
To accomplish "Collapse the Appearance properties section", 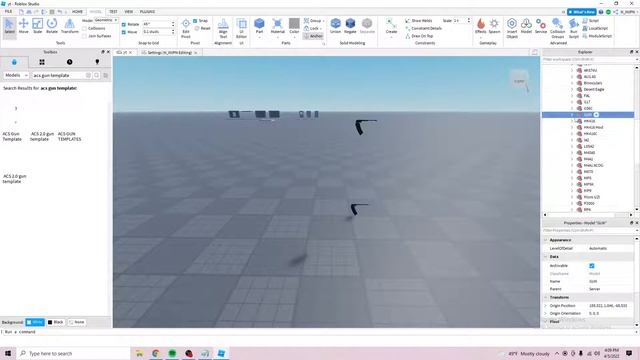I will pos(546,240).
